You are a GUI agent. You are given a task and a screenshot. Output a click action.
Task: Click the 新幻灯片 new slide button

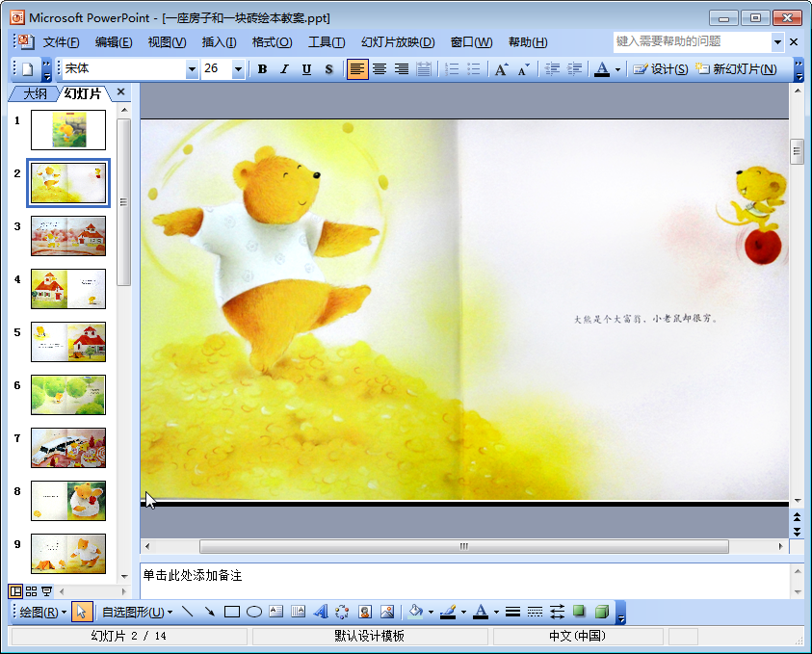coord(736,69)
